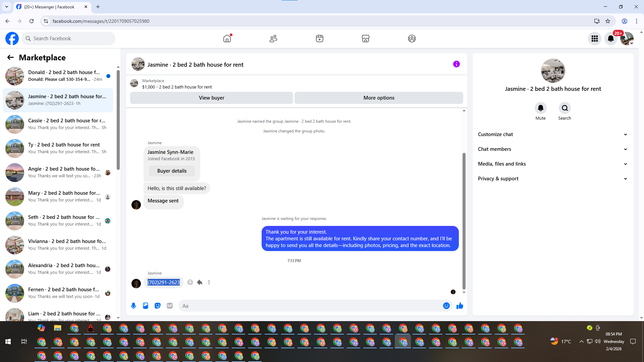Open the Facebook Marketplace tab

(x=366, y=39)
